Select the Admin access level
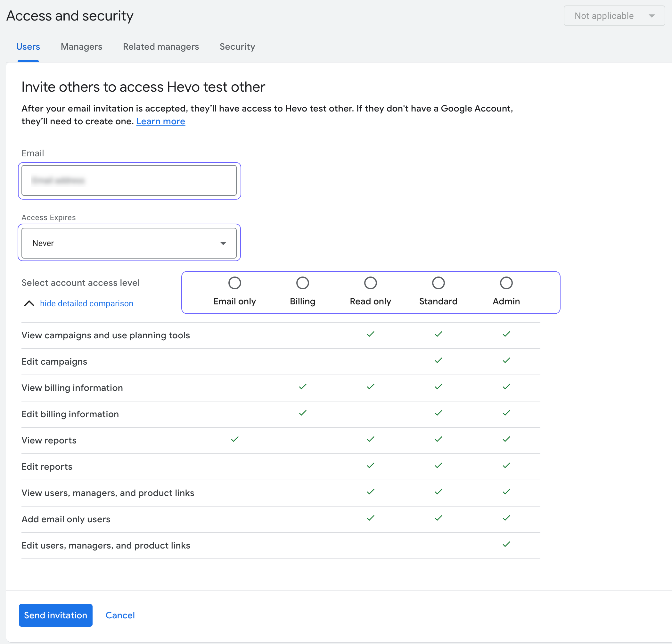Image resolution: width=672 pixels, height=644 pixels. 506,283
